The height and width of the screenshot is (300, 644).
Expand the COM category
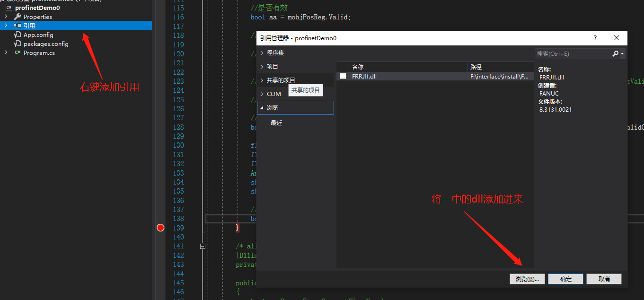(x=262, y=94)
